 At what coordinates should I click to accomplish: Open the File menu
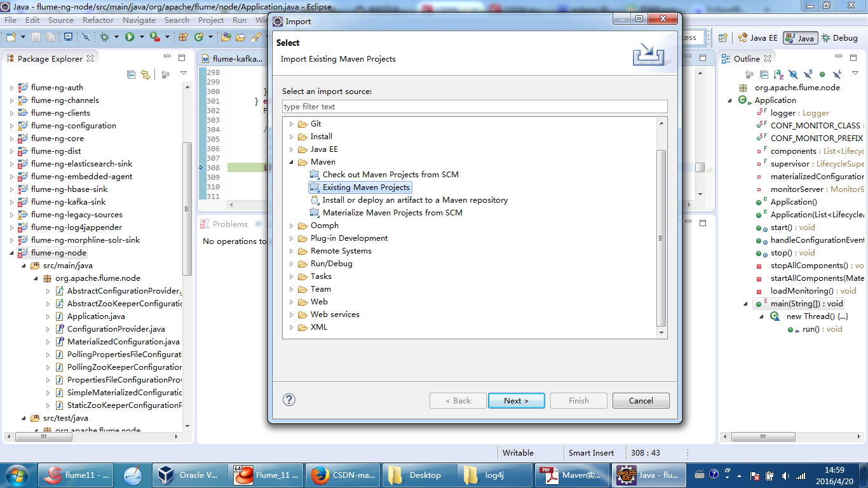[10, 20]
